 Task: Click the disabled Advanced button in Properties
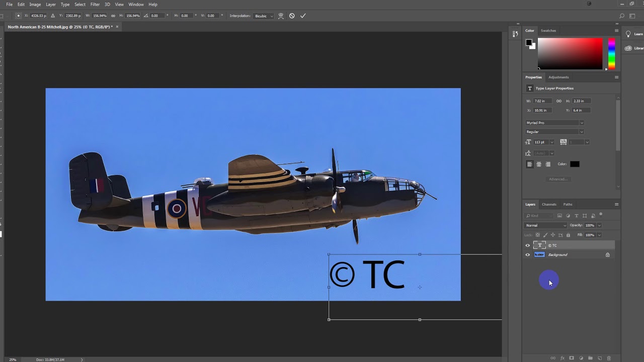[x=558, y=179]
